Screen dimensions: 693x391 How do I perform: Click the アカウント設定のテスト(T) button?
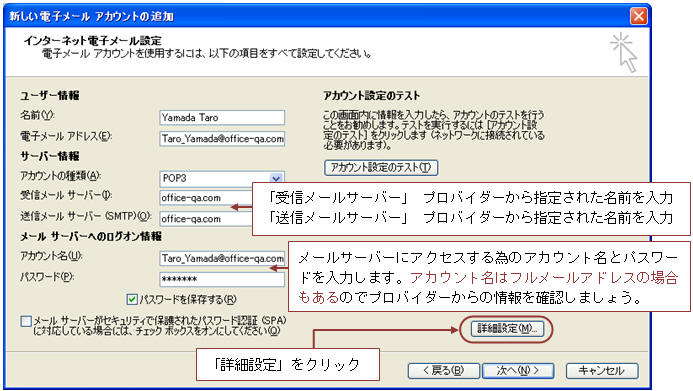[x=381, y=167]
